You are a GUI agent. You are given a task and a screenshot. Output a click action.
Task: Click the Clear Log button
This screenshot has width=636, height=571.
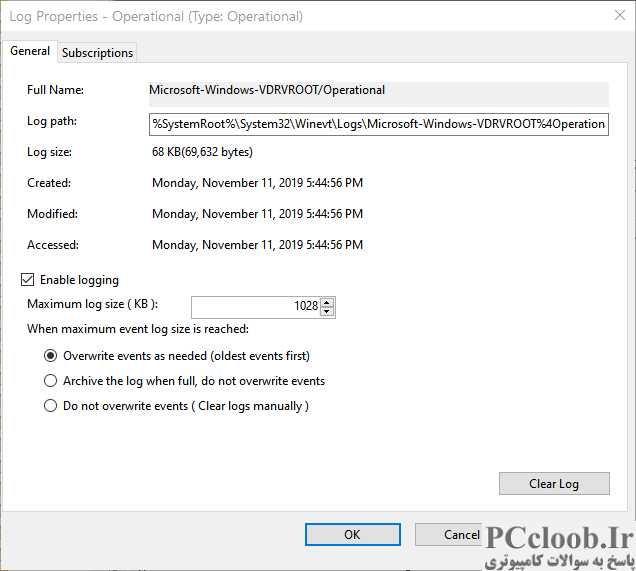(554, 483)
